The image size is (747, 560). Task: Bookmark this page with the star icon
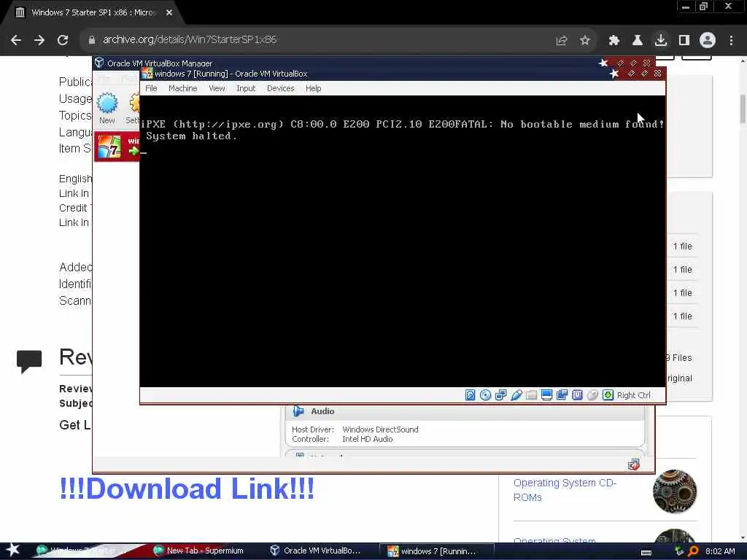point(584,41)
